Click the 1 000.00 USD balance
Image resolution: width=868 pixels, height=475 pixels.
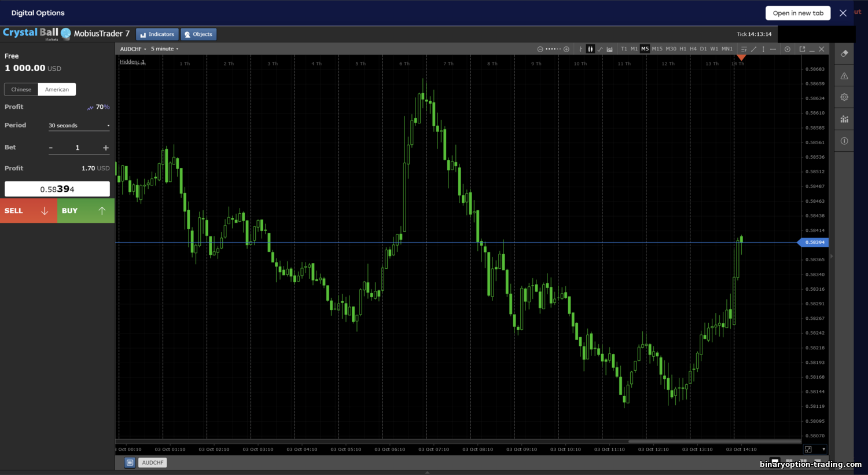(x=33, y=68)
